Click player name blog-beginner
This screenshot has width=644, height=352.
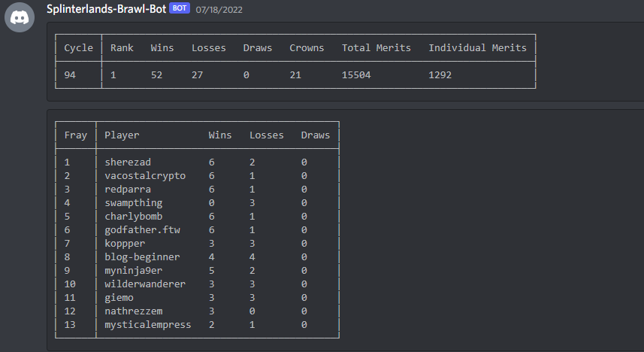point(142,257)
